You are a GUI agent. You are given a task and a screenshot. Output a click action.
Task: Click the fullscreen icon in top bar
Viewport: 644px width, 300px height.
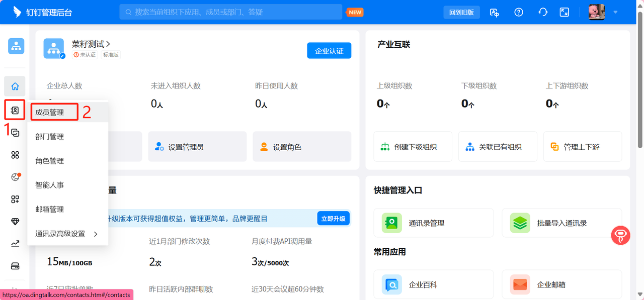click(565, 12)
